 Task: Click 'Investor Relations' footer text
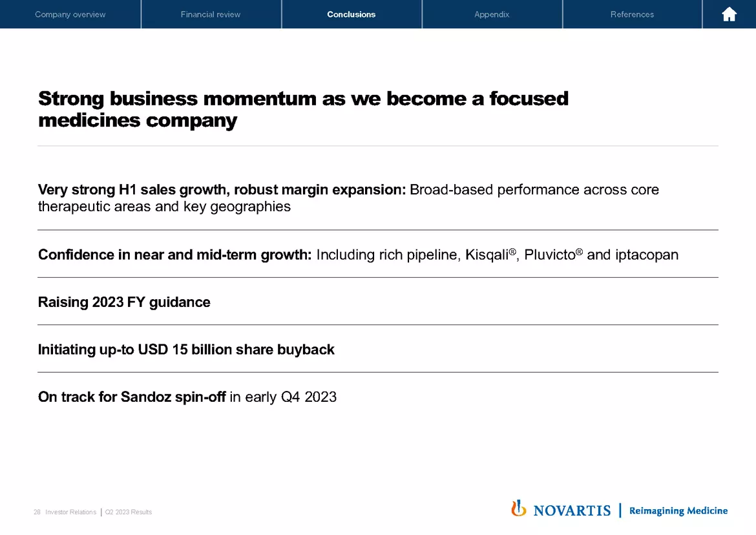point(70,512)
